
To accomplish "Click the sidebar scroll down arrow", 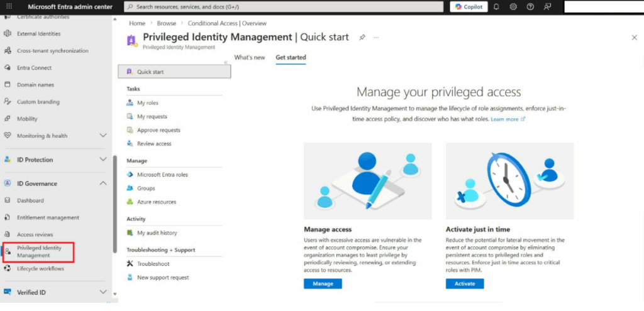I will (x=115, y=294).
